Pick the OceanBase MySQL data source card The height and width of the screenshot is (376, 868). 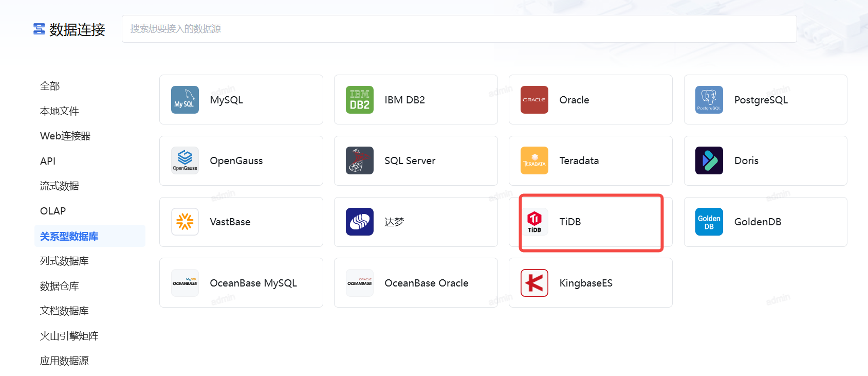(x=241, y=283)
